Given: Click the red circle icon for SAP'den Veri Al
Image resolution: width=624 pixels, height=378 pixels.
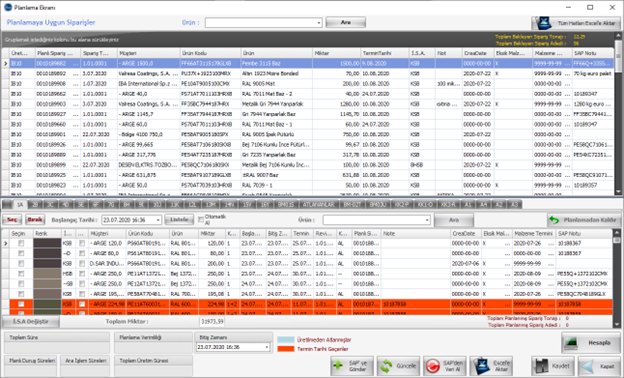Looking at the screenshot, I should pyautogui.click(x=433, y=366).
